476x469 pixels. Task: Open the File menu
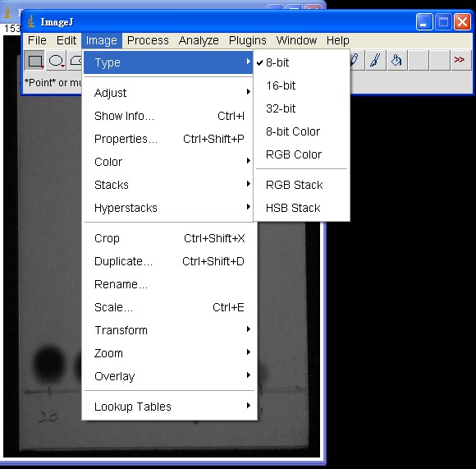(37, 40)
